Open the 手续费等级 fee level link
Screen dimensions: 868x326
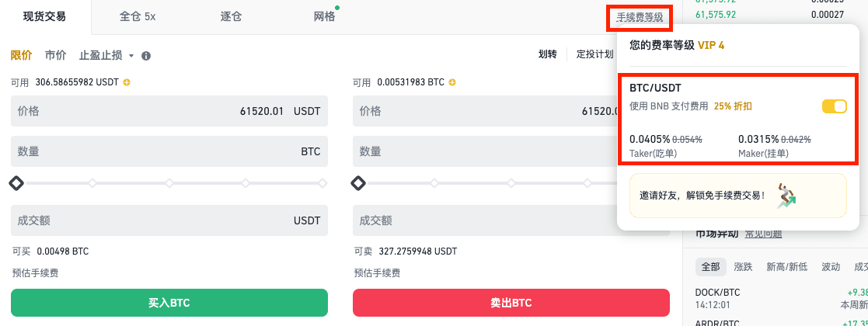[x=640, y=17]
